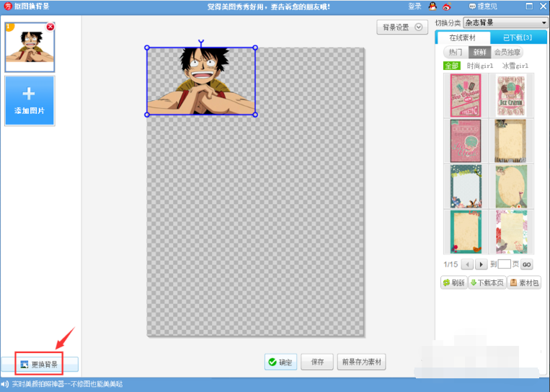The height and width of the screenshot is (392, 550).
Task: Click the 前景存为素材 button
Action: point(362,362)
